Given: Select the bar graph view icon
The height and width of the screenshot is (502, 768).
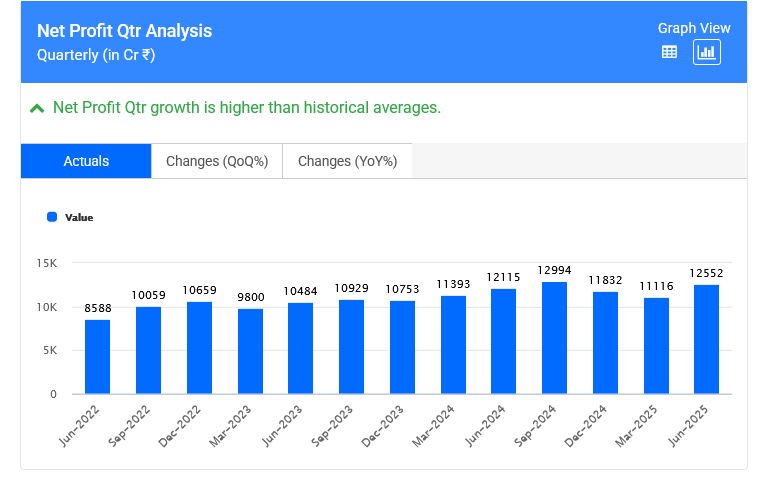Looking at the screenshot, I should 707,52.
